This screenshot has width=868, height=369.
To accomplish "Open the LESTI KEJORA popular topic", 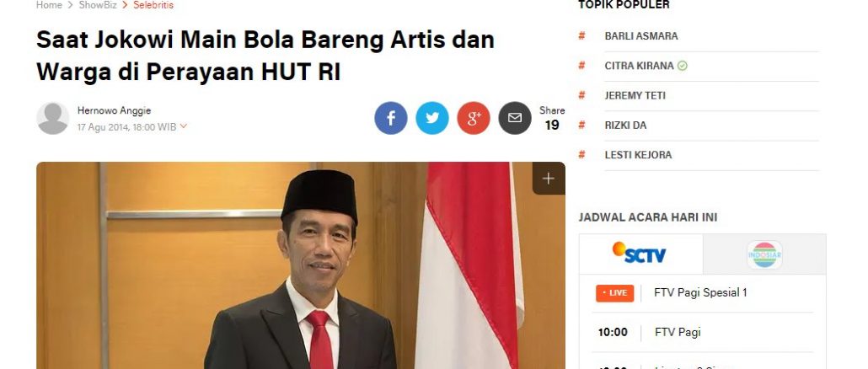I will tap(638, 156).
